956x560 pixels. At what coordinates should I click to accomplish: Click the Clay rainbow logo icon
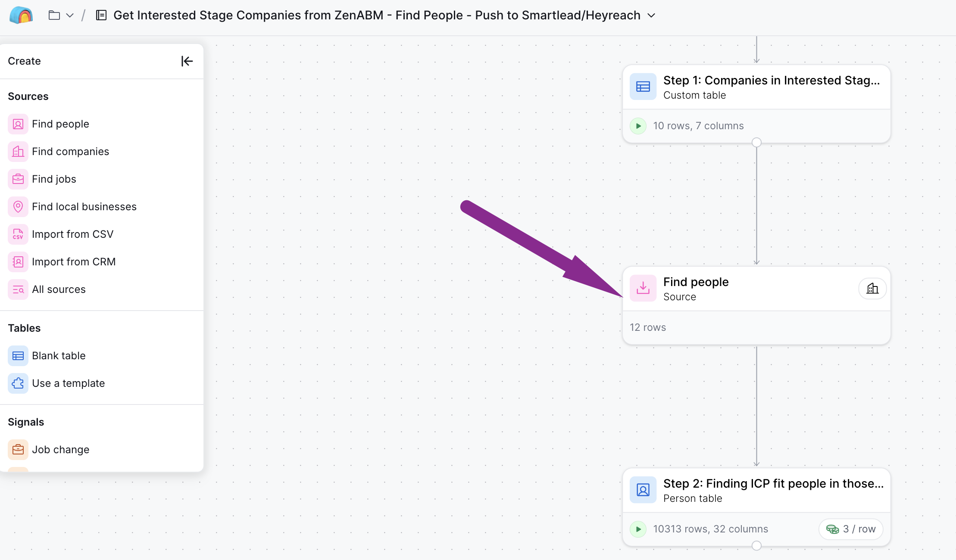(x=21, y=16)
